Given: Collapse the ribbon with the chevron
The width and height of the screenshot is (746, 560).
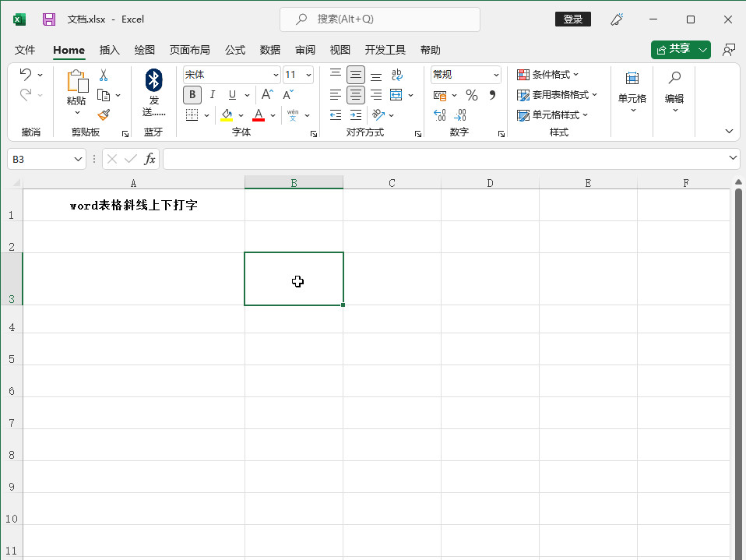Looking at the screenshot, I should (x=729, y=131).
